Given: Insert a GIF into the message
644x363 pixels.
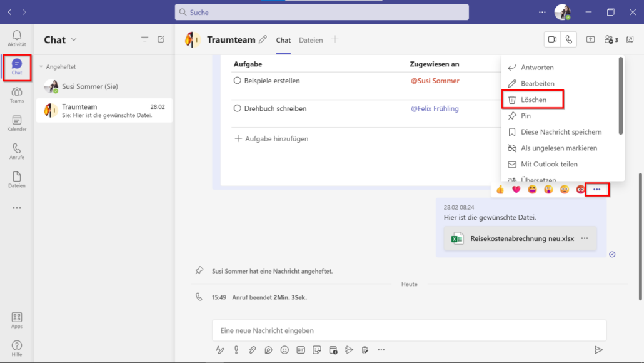Looking at the screenshot, I should [x=301, y=350].
